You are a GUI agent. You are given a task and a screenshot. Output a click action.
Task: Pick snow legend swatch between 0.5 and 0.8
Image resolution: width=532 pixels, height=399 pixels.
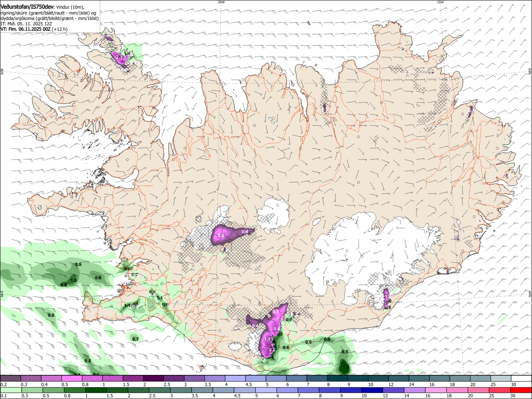(71, 378)
